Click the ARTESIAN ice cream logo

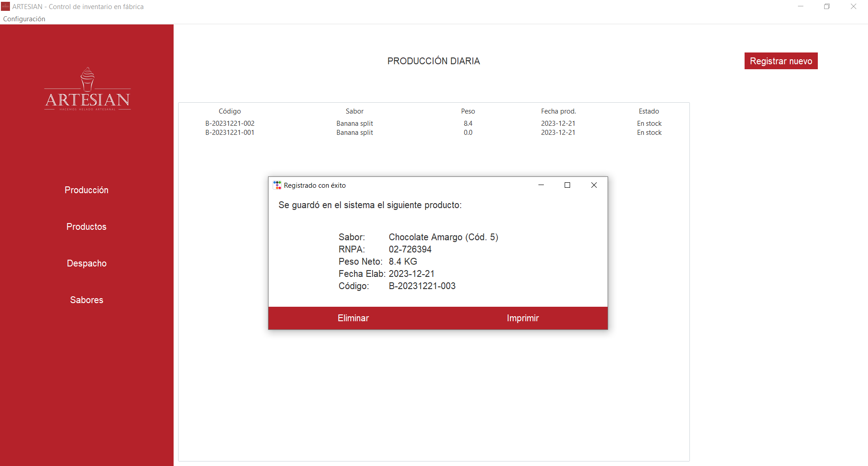(87, 89)
